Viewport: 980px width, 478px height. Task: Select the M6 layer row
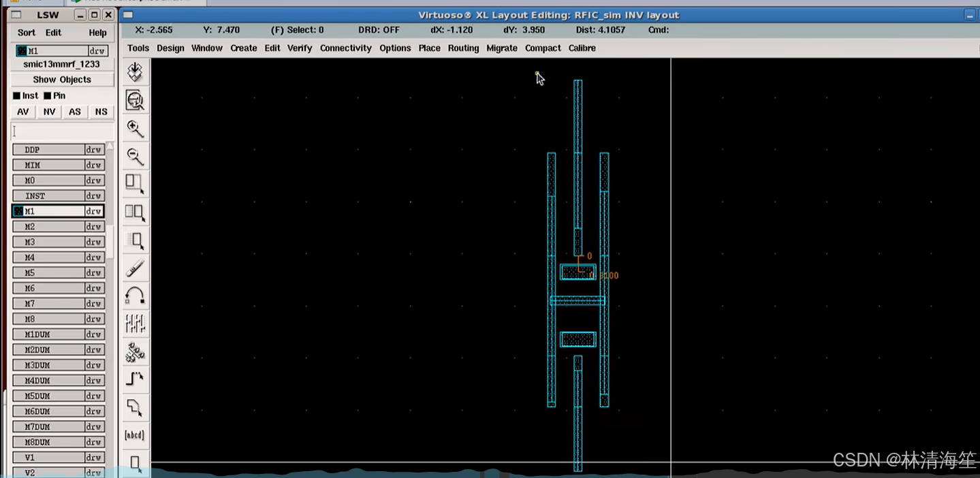tap(59, 289)
